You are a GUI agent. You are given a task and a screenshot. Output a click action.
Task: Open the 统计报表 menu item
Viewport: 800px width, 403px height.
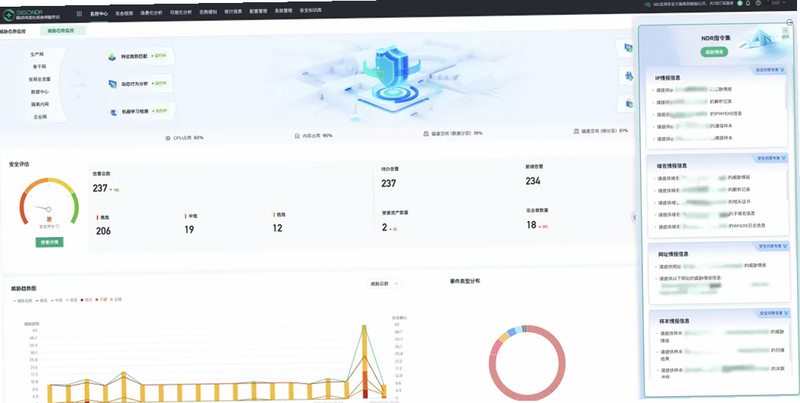click(x=233, y=11)
